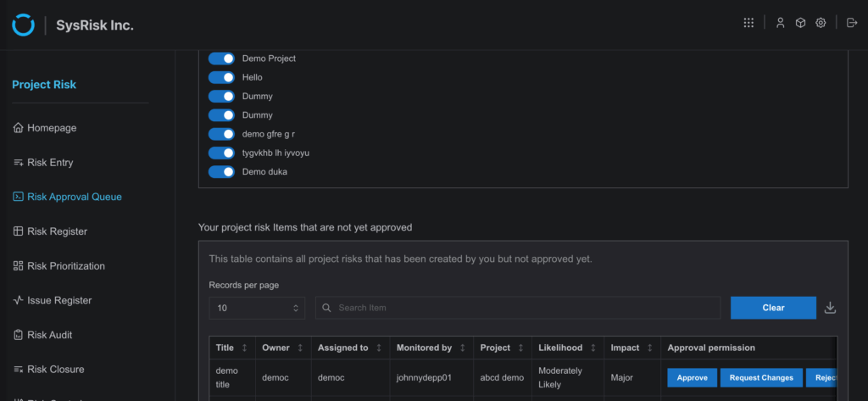The image size is (868, 401).
Task: Click the SysRisk Inc. brand name
Action: [x=95, y=25]
